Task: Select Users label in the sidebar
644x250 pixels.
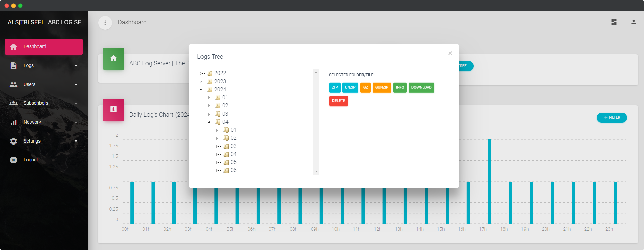Action: pos(30,85)
